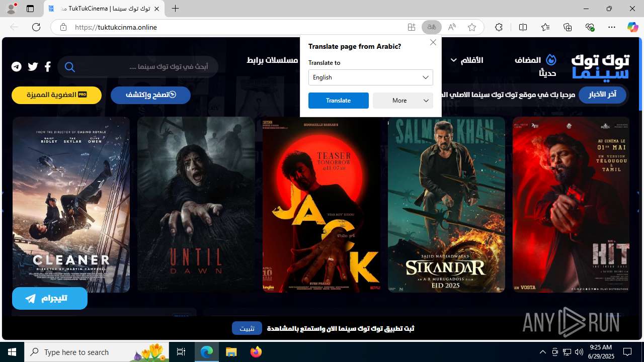The image size is (644, 362).
Task: Click the page vertical scrollbar
Action: [640, 74]
